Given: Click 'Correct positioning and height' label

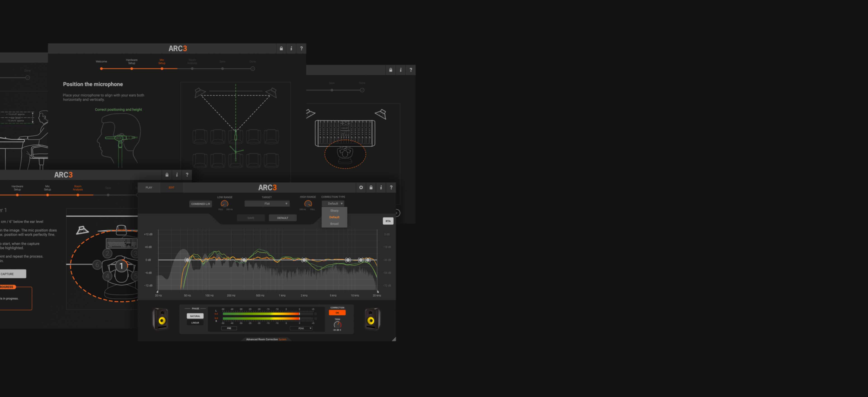Looking at the screenshot, I should [x=118, y=109].
